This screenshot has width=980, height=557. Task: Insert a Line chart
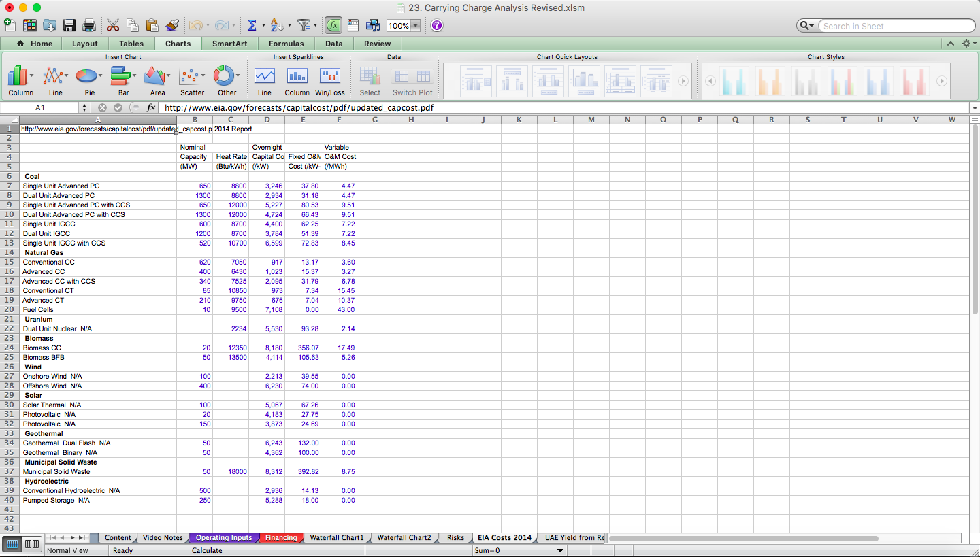pos(55,81)
